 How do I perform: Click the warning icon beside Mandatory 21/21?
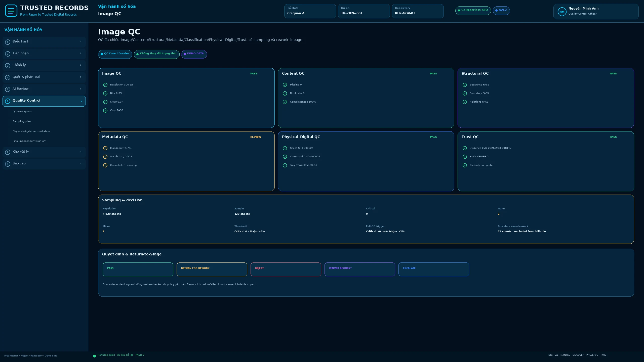105,148
